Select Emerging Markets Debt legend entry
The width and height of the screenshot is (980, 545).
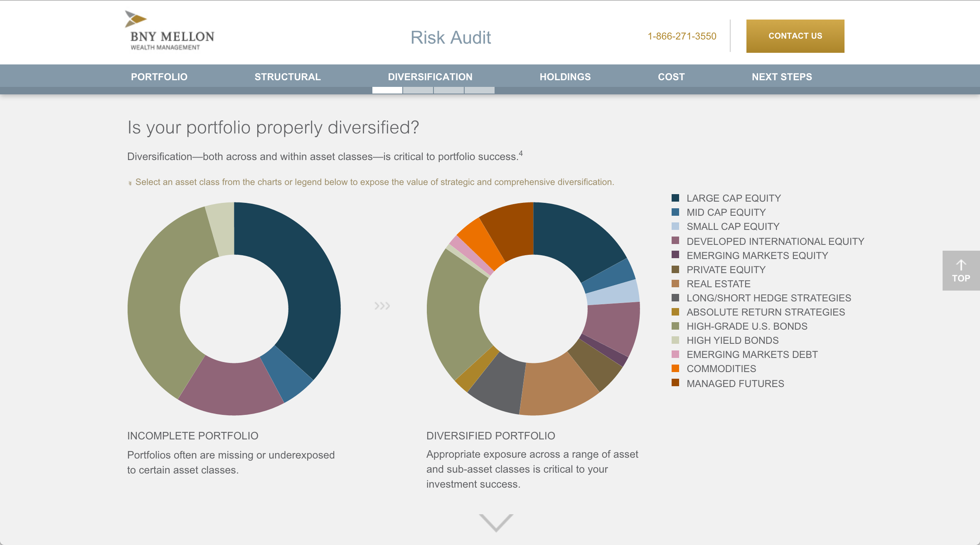point(751,354)
